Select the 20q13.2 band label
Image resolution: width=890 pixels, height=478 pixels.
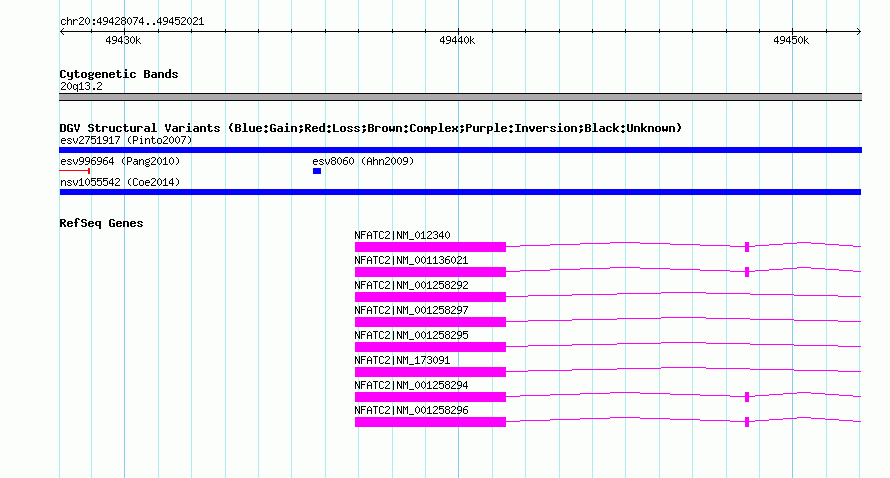81,86
